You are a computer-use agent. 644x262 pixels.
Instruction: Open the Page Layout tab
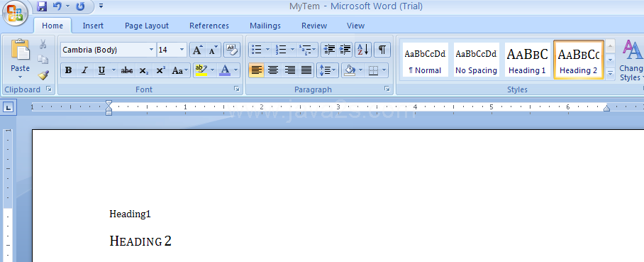[x=147, y=26]
